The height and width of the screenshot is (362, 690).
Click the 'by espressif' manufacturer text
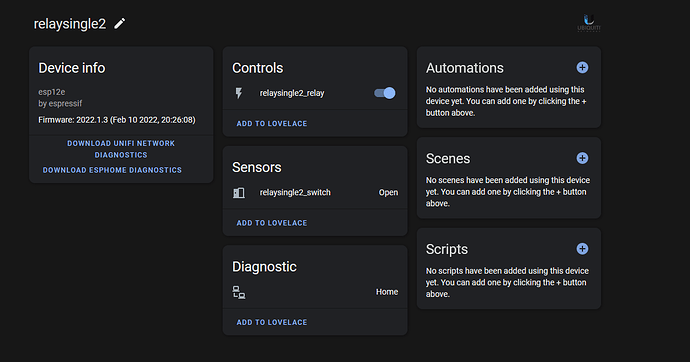point(60,103)
